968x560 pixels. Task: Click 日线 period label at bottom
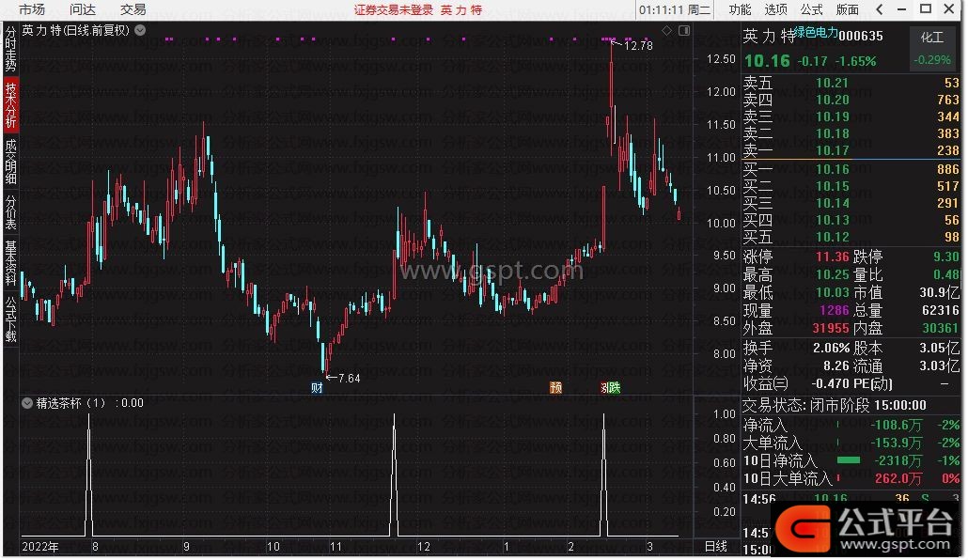[716, 547]
